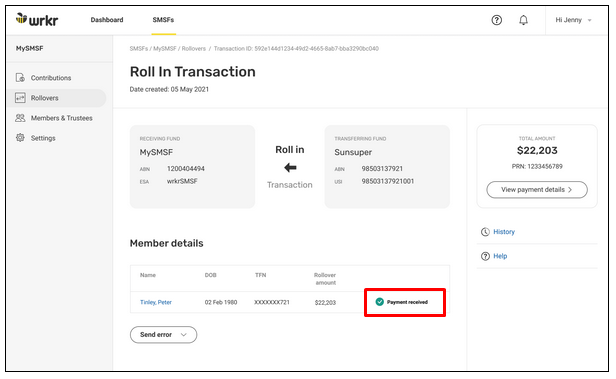Click the wrkr bee logo
This screenshot has width=616, height=379.
click(37, 19)
